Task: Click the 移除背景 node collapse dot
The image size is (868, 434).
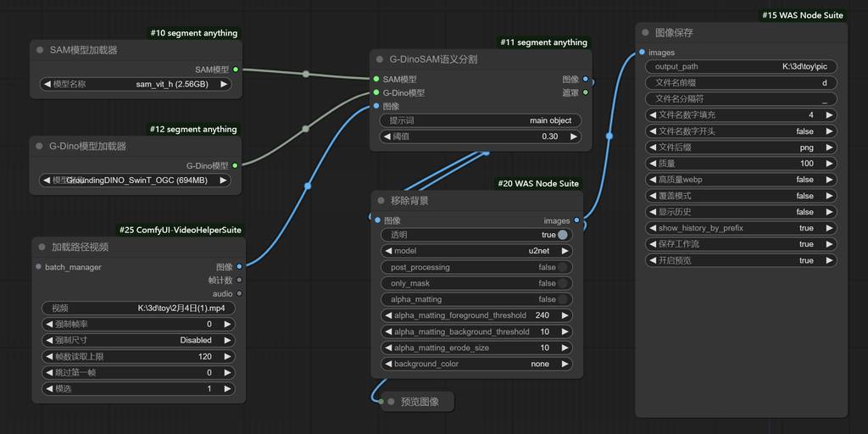Action: [381, 201]
